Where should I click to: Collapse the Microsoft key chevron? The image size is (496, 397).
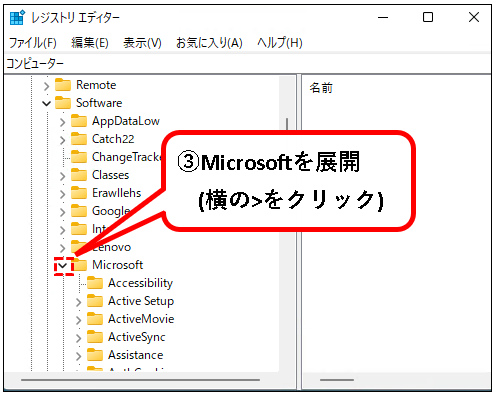pyautogui.click(x=63, y=266)
